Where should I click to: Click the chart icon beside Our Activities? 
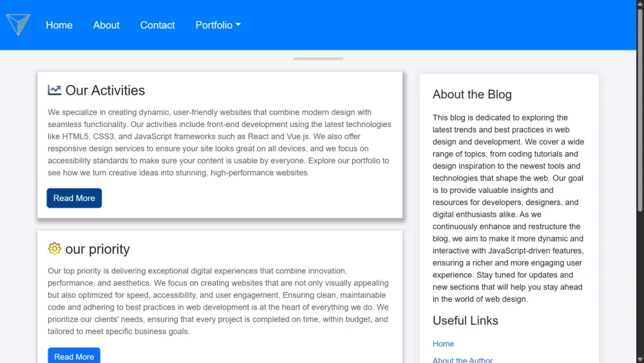tap(55, 90)
